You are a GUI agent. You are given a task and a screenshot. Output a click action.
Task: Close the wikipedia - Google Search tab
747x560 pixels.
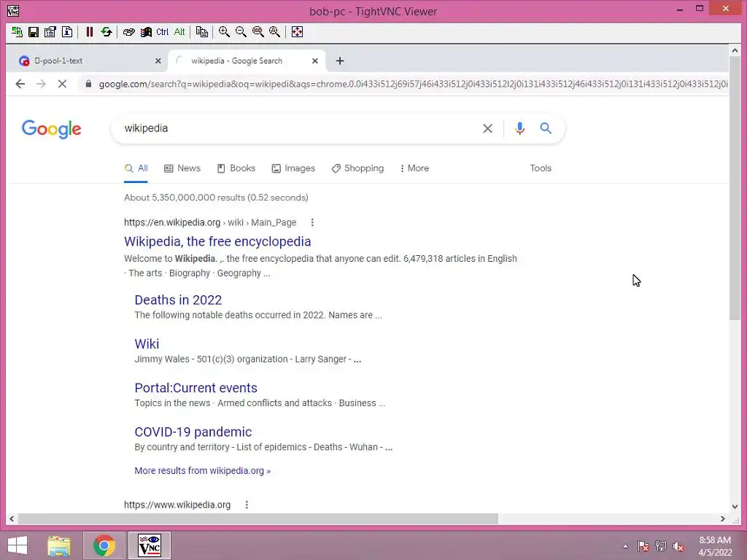tap(315, 61)
